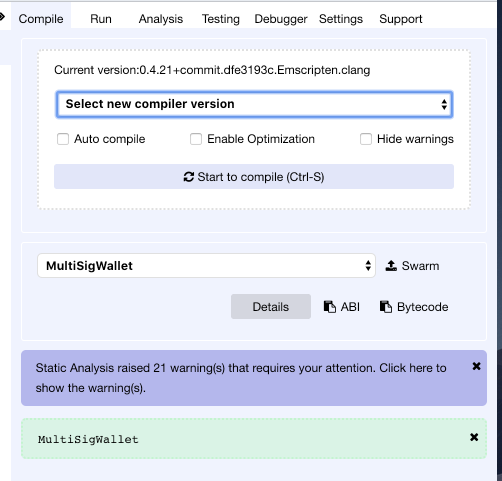The image size is (502, 481).
Task: Copy ABI using clipboard icon
Action: click(x=330, y=307)
